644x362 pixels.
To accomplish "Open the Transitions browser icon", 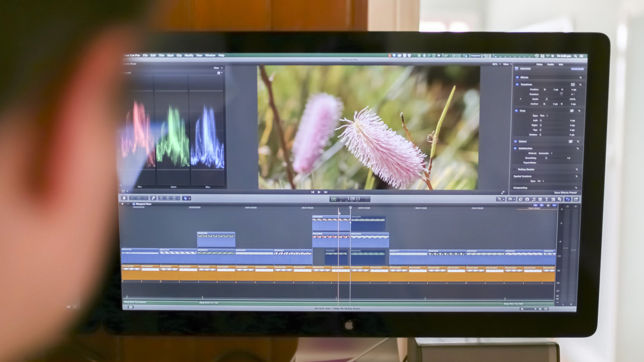I will tap(540, 199).
